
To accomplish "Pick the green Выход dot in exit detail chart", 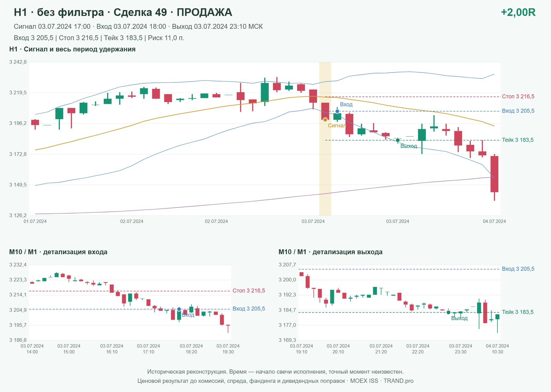I will (448, 312).
